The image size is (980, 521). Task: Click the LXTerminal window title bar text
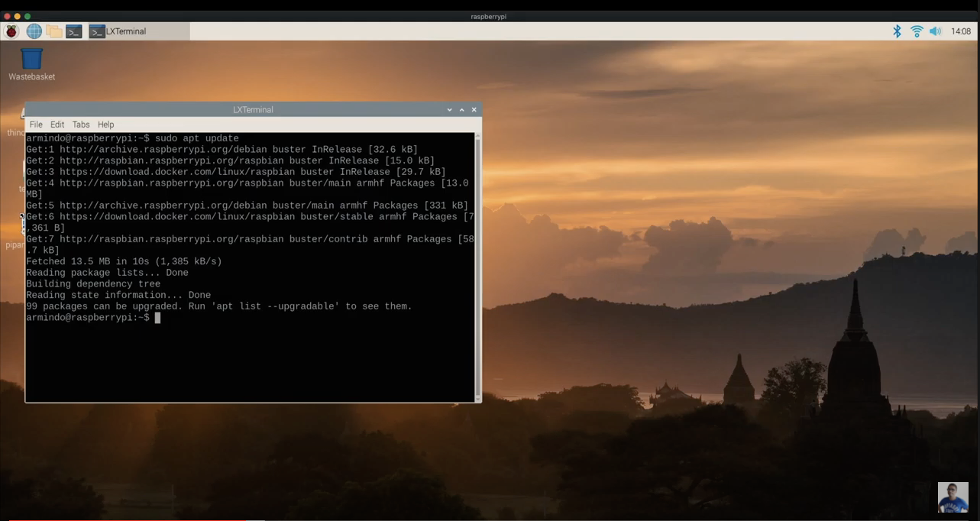pos(253,110)
